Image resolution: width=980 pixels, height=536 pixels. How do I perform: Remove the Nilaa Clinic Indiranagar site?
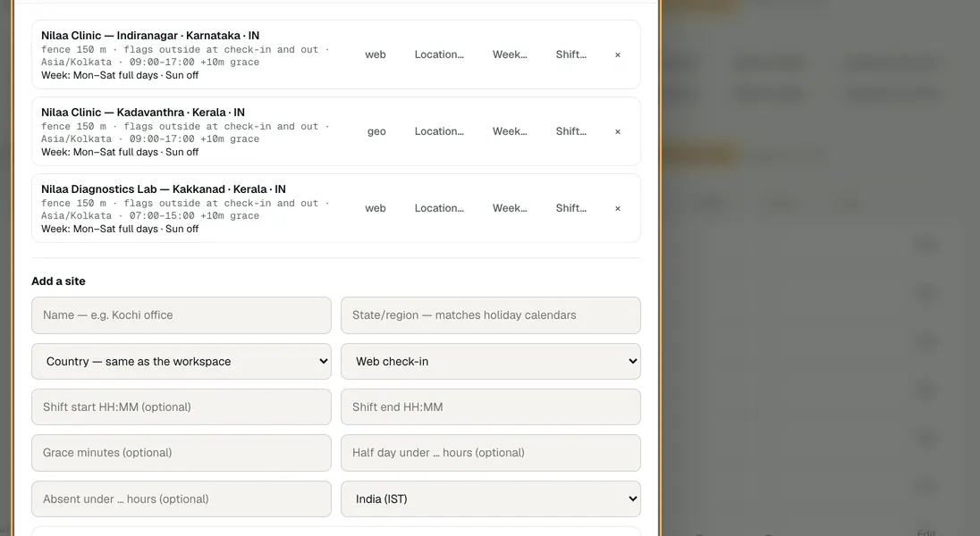coord(618,55)
